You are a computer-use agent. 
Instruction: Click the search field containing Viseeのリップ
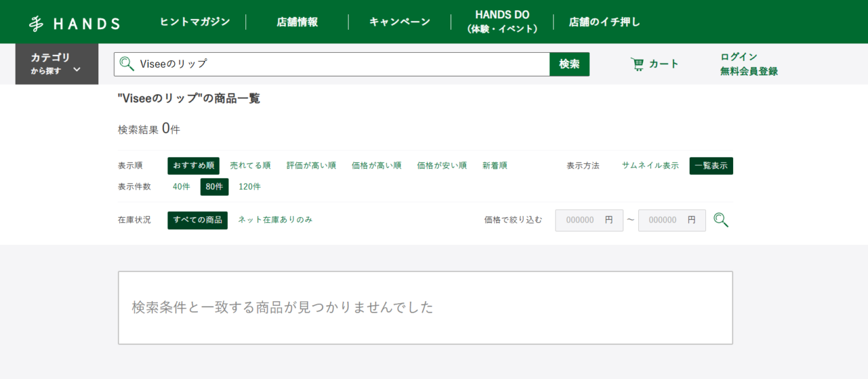pyautogui.click(x=332, y=64)
